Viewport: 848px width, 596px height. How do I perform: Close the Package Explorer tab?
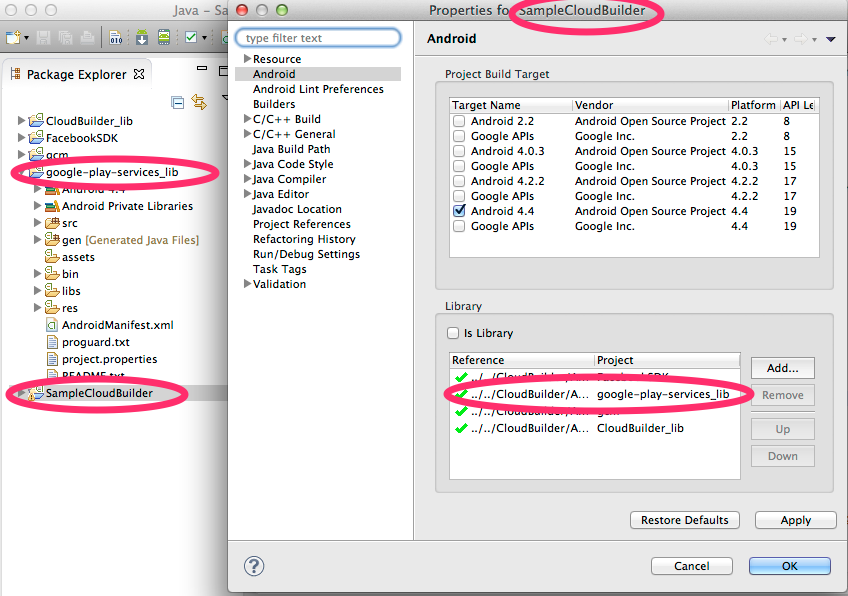pos(139,74)
